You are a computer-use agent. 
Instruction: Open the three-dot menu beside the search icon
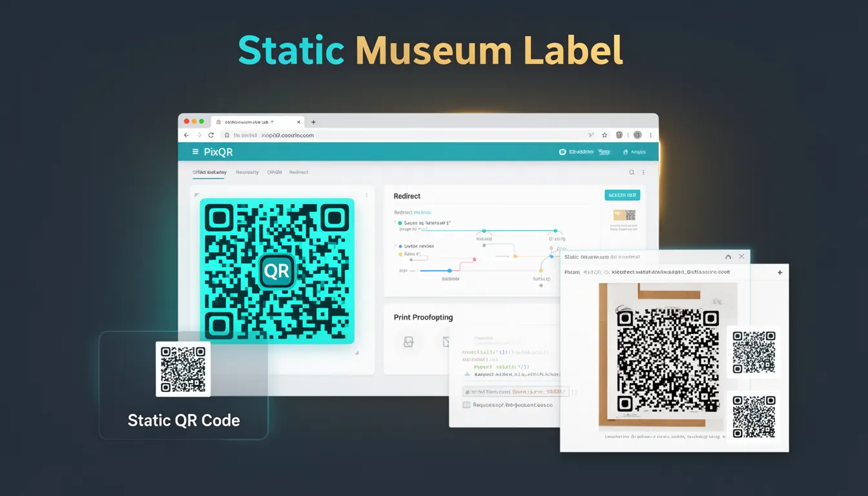(643, 172)
